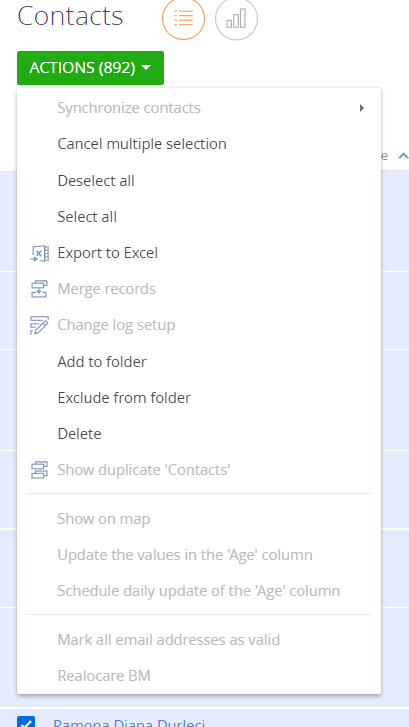Toggle checkbox next to Ramona Diana Durleci
Image resolution: width=409 pixels, height=727 pixels.
coord(26,722)
